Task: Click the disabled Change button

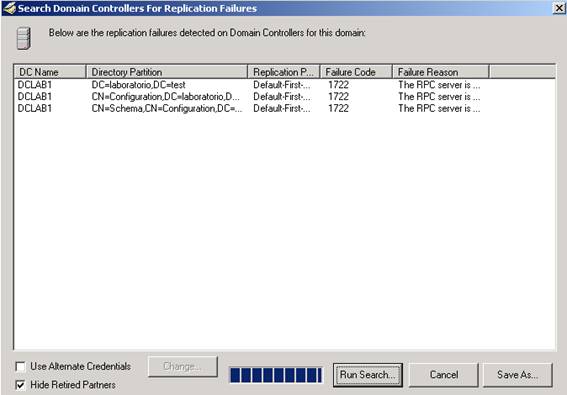Action: tap(183, 366)
